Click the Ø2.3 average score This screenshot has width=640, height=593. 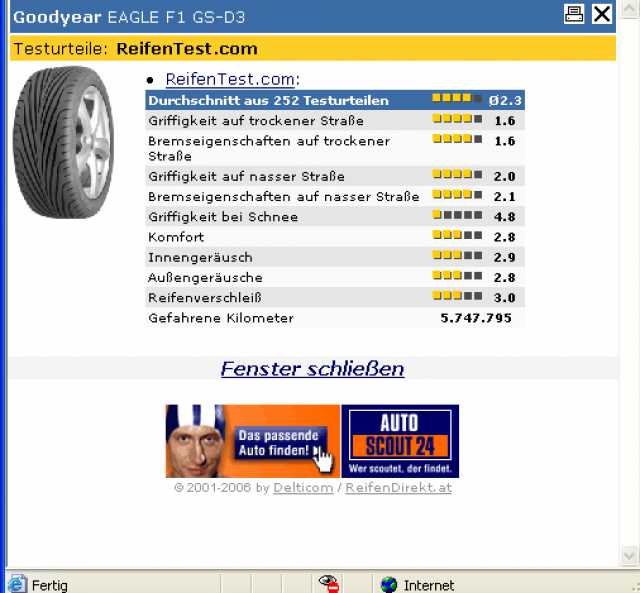tap(505, 100)
